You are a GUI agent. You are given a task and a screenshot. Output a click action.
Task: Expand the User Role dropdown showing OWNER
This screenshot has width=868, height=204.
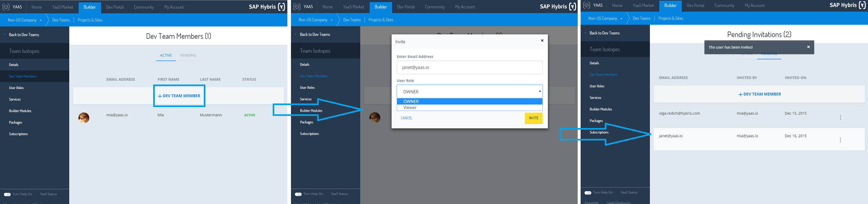click(469, 92)
